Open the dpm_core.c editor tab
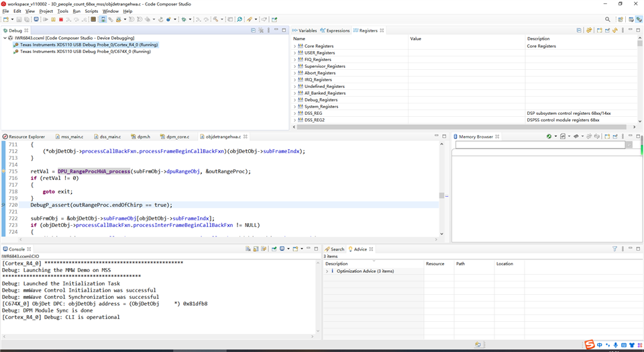 pos(178,136)
